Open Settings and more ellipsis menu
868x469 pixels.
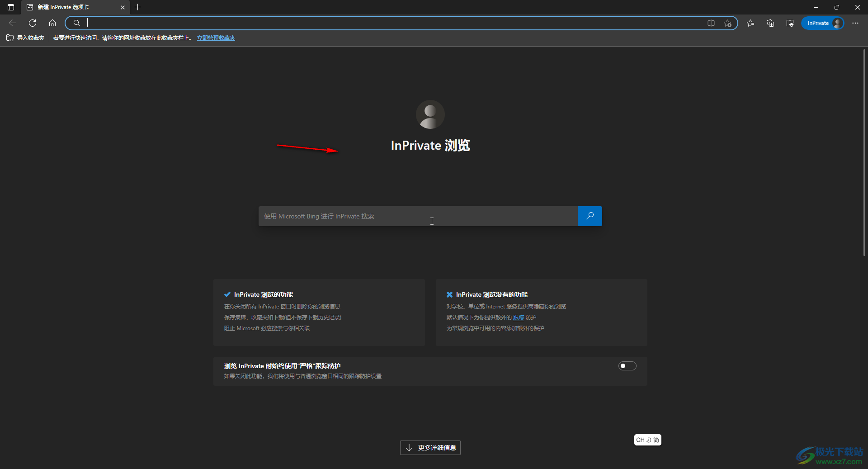(855, 23)
